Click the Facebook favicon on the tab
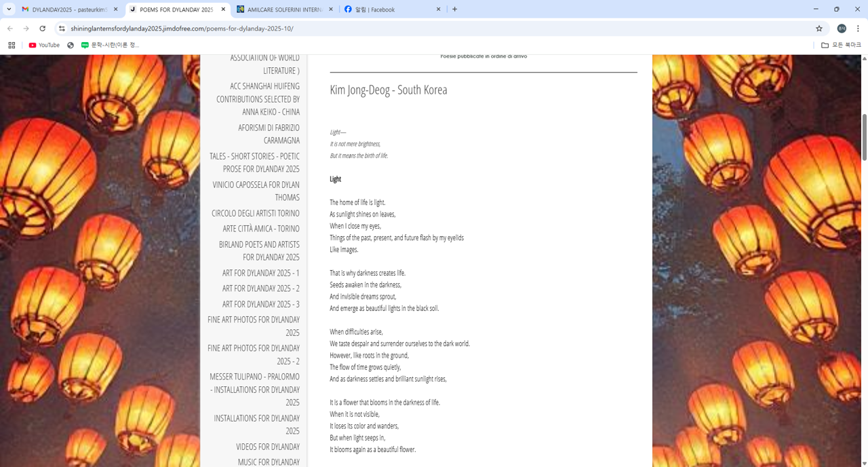 click(348, 10)
